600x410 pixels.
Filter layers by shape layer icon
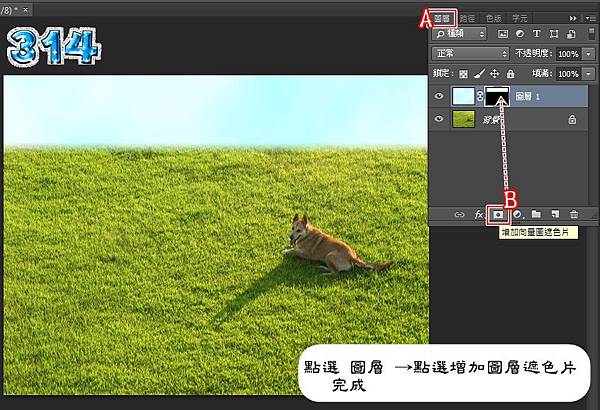tap(554, 34)
